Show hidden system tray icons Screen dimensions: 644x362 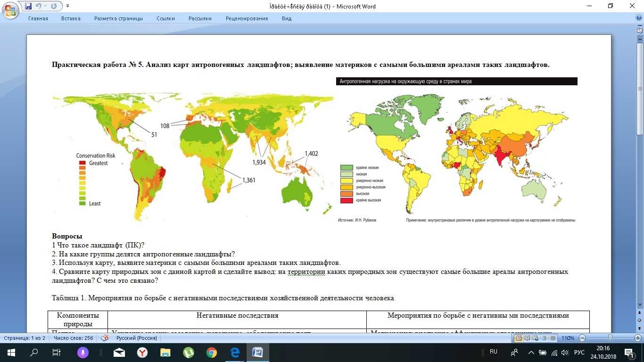click(x=531, y=353)
